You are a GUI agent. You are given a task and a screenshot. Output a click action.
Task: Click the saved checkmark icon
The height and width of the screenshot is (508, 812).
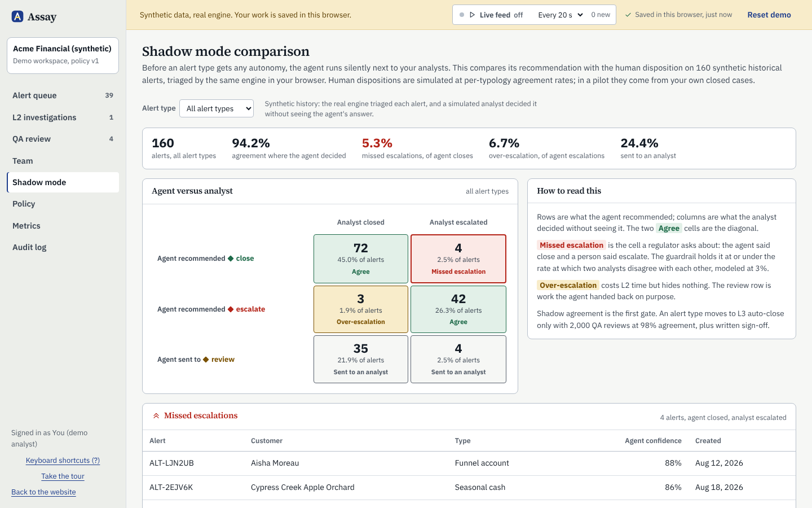tap(628, 15)
